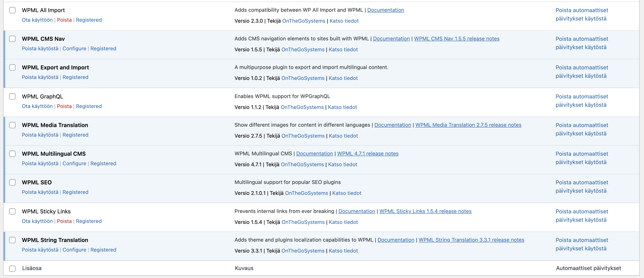Disable auto-updates for WPML Media Translation

tap(581, 129)
